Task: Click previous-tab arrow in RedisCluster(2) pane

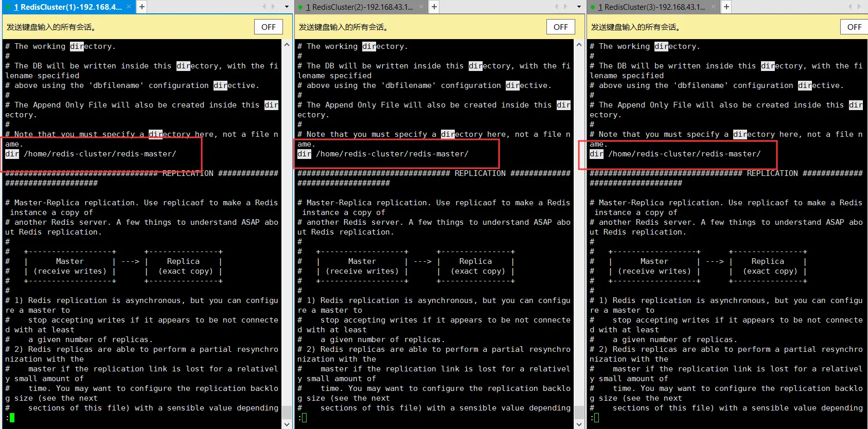Action: [557, 7]
